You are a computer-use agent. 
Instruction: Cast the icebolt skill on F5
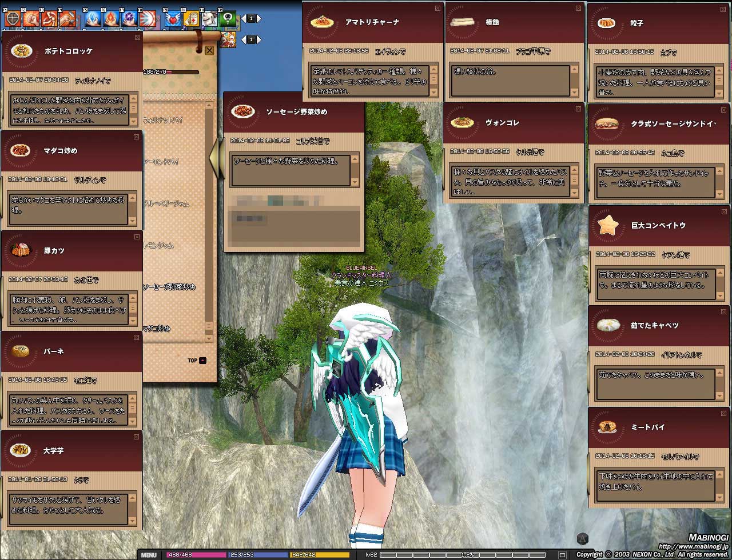click(x=92, y=19)
